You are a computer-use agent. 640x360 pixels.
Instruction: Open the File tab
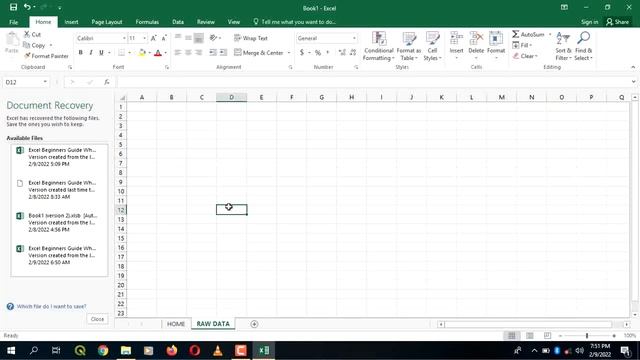[x=13, y=22]
